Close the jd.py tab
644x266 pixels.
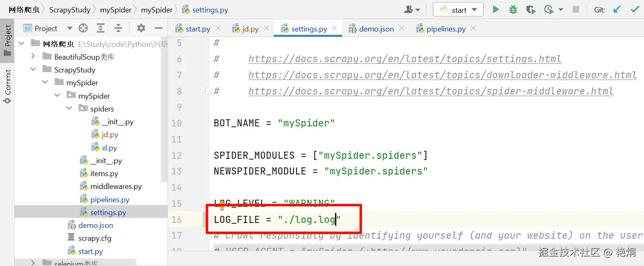click(x=266, y=29)
